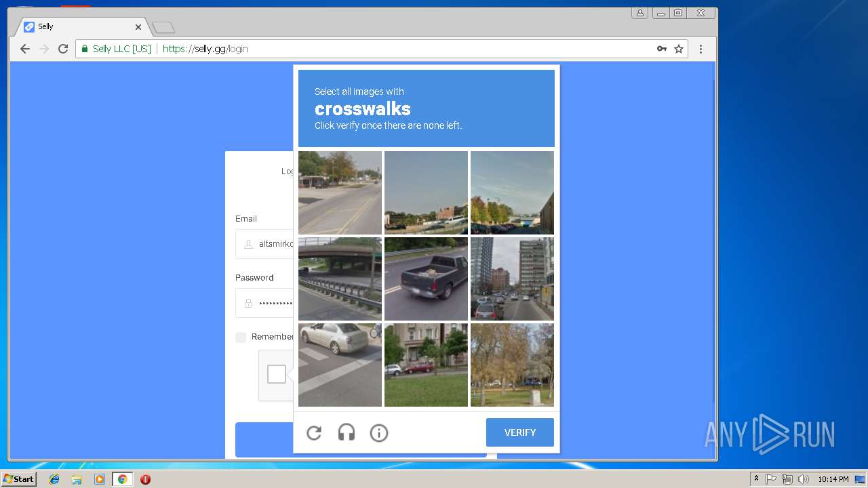Select image of autumn park trees

pos(512,365)
